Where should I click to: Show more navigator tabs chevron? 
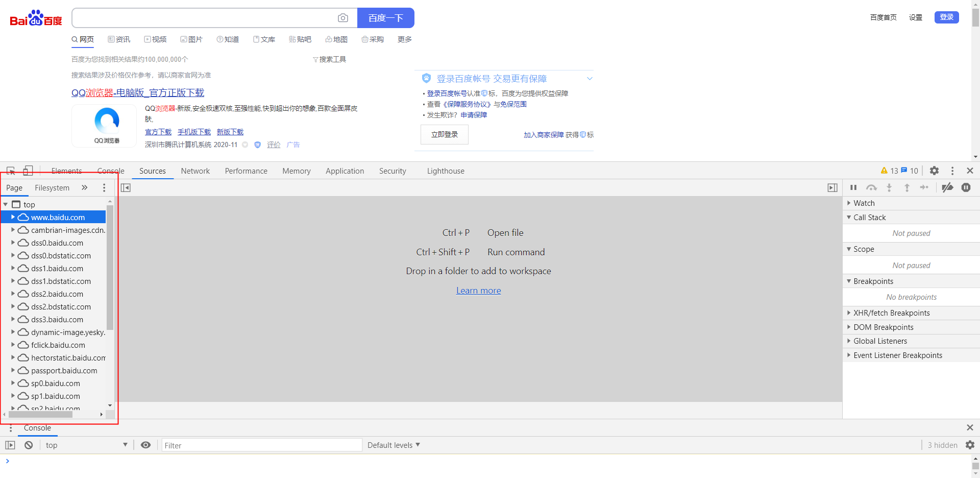click(85, 188)
